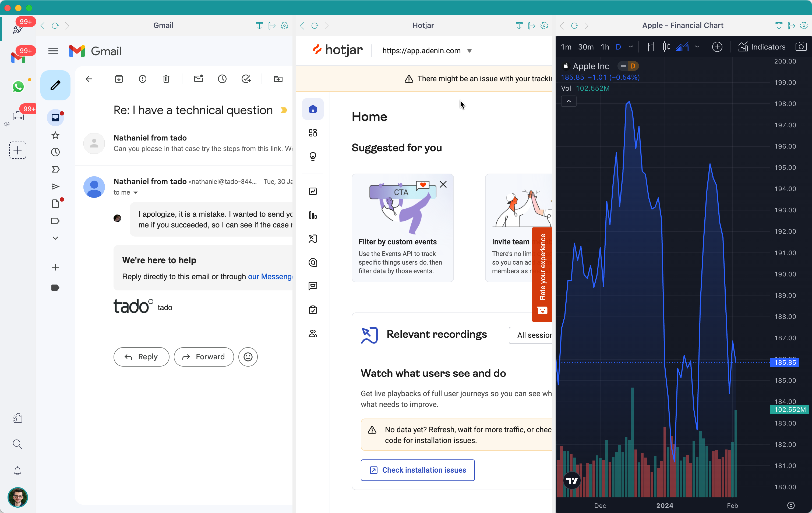Screen dimensions: 812x513
Task: Open Indicators menu on chart
Action: coord(762,47)
